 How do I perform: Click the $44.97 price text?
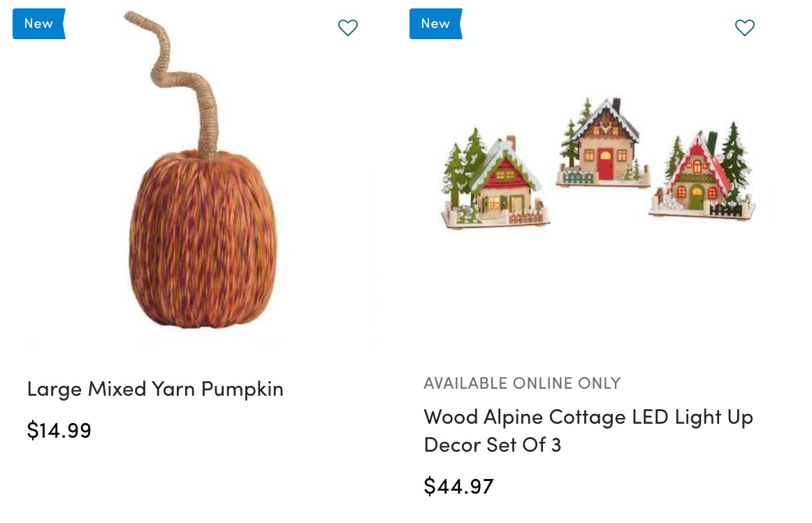(x=458, y=485)
